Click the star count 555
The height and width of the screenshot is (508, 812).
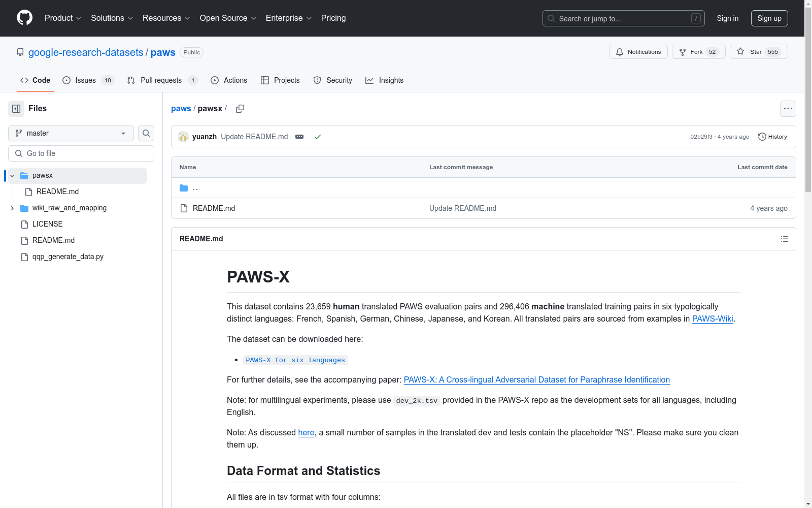(773, 52)
